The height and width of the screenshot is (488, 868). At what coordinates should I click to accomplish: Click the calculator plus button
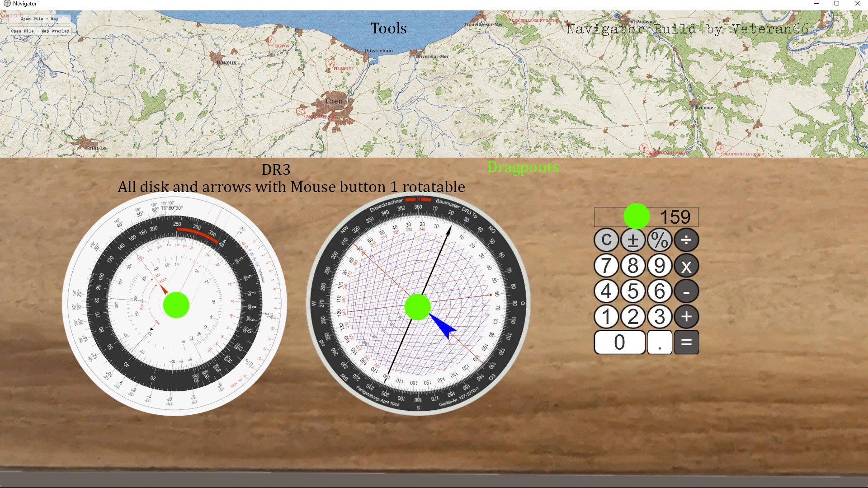(x=686, y=317)
